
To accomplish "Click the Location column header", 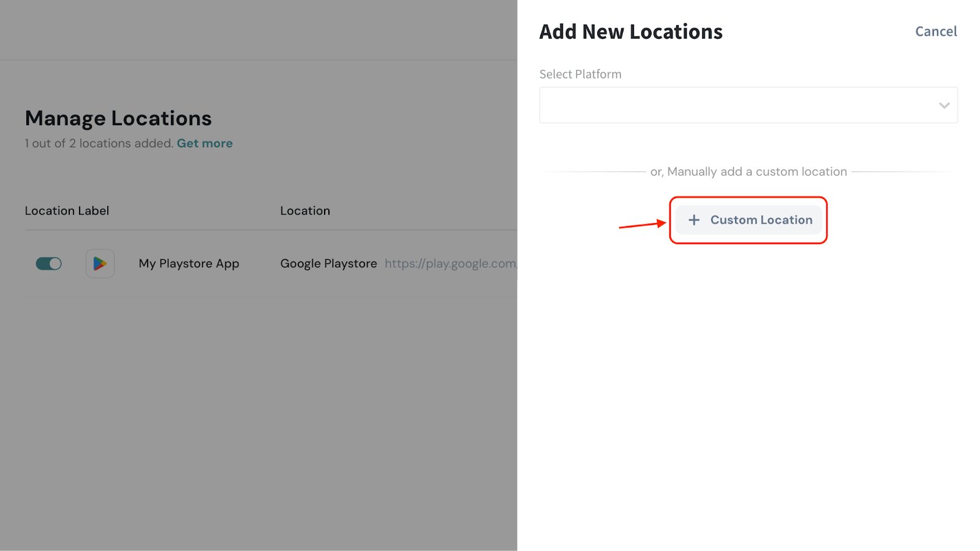I will (305, 211).
